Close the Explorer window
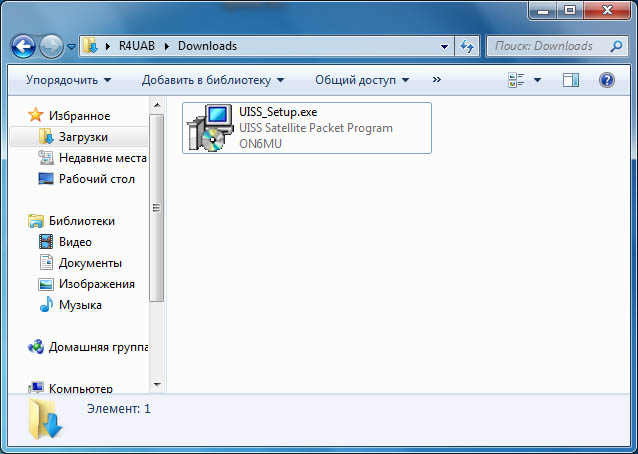Screen dimensions: 638x454 click(607, 11)
